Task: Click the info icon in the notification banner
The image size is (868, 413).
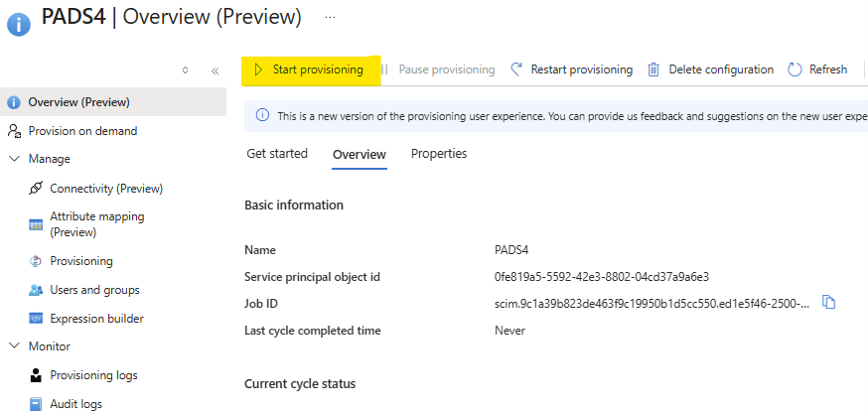Action: [x=262, y=115]
